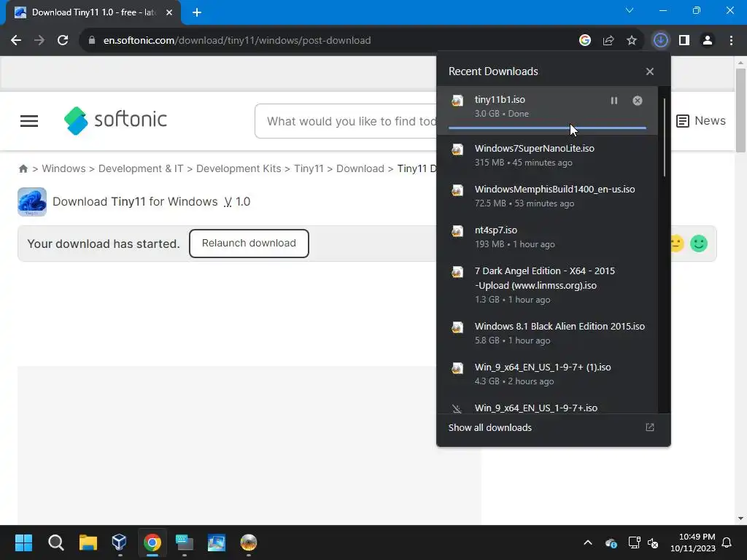Open Windows7SuperNanoLite.iso download entry

[x=547, y=155]
